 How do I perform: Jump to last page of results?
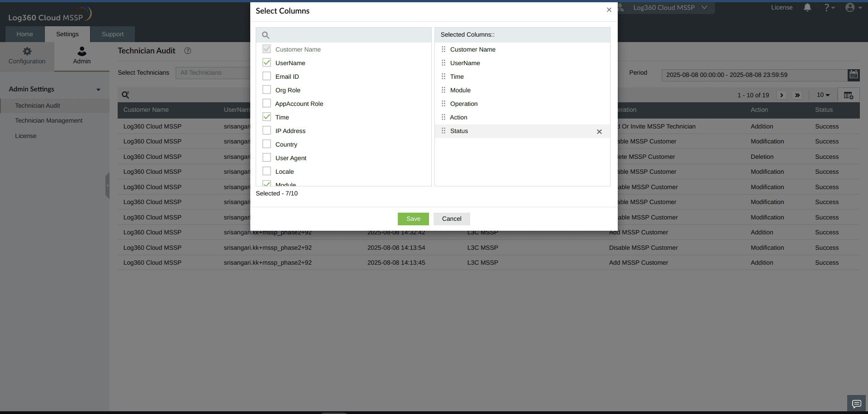(x=797, y=95)
